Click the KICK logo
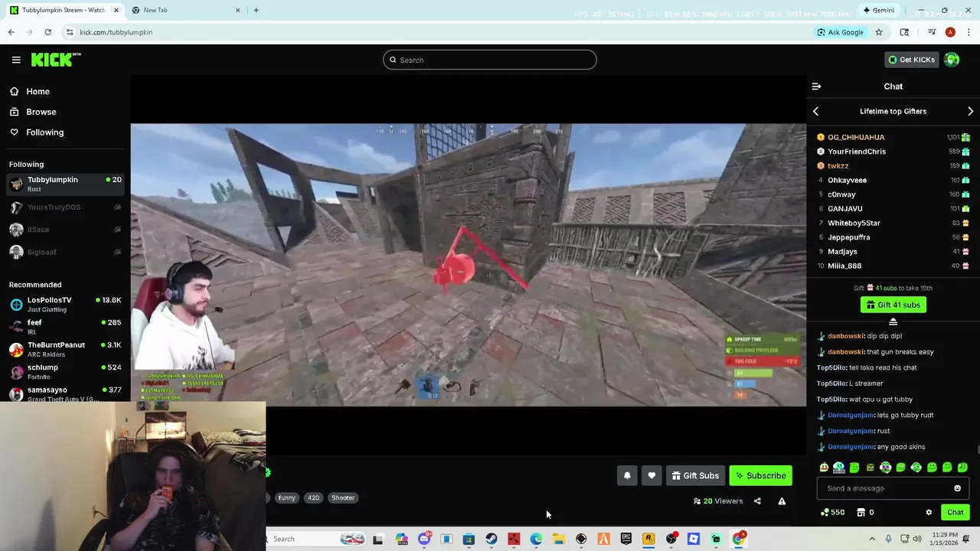The width and height of the screenshot is (980, 551). 56,60
